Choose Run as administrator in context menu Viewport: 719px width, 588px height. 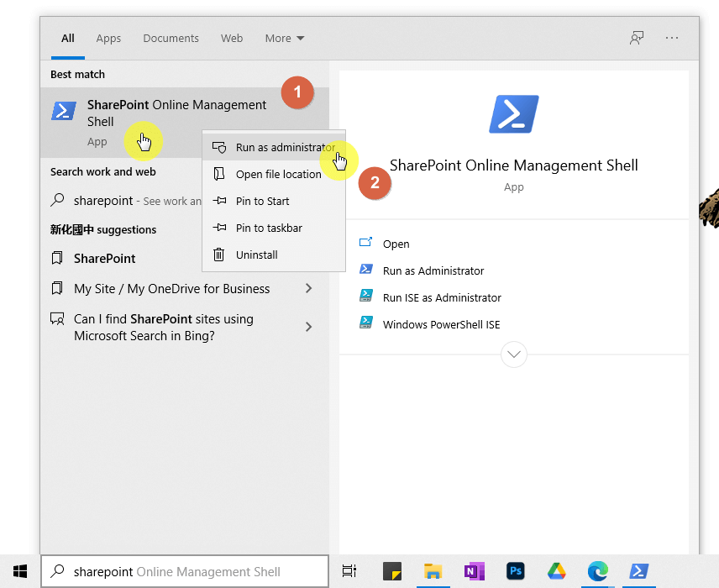(x=274, y=147)
